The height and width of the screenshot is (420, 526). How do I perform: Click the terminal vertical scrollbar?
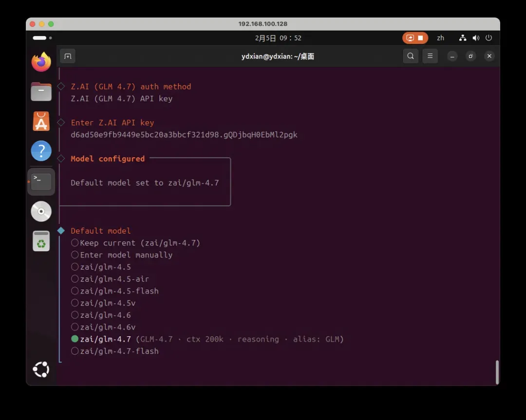(497, 372)
